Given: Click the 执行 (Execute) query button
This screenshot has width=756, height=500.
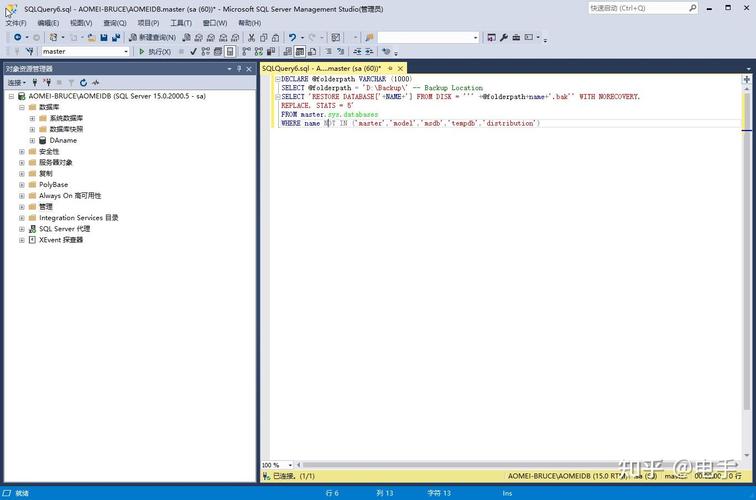Looking at the screenshot, I should (x=154, y=52).
